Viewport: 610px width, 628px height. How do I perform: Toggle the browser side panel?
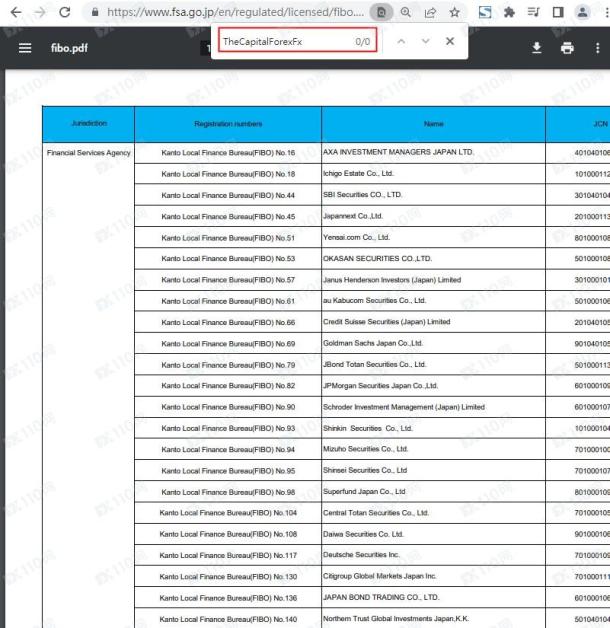[558, 12]
